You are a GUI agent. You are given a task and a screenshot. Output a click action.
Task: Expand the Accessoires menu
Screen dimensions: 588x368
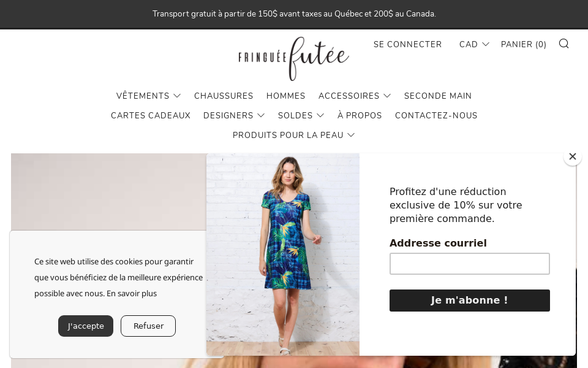(355, 96)
